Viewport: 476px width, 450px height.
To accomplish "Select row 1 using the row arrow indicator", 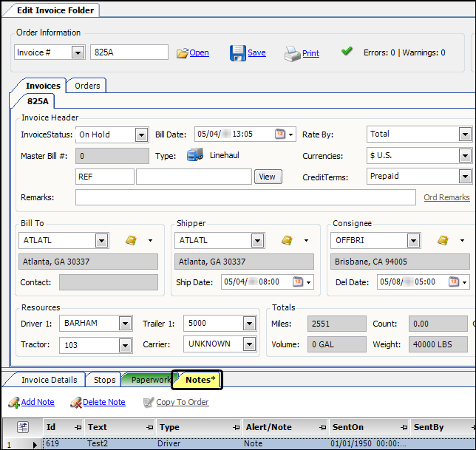I will pos(35,445).
